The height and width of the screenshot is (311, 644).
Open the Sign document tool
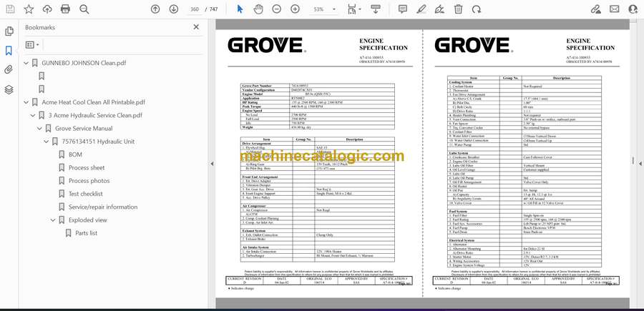[439, 9]
